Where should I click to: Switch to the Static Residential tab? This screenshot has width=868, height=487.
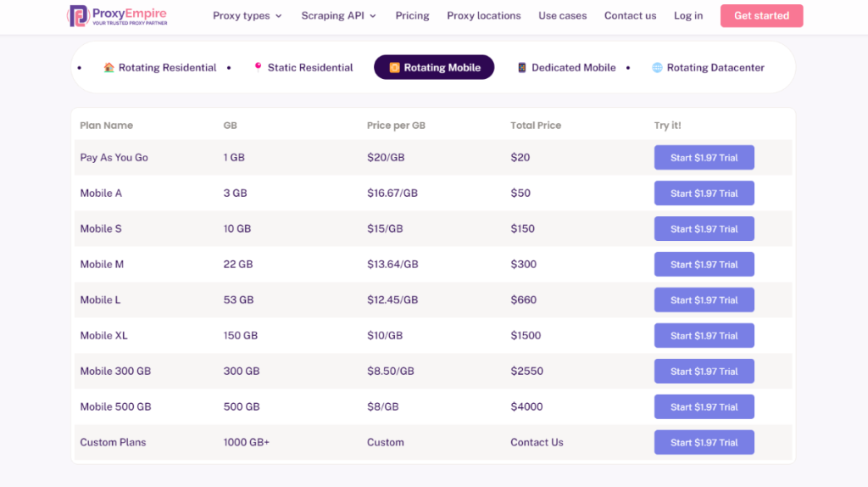[309, 68]
